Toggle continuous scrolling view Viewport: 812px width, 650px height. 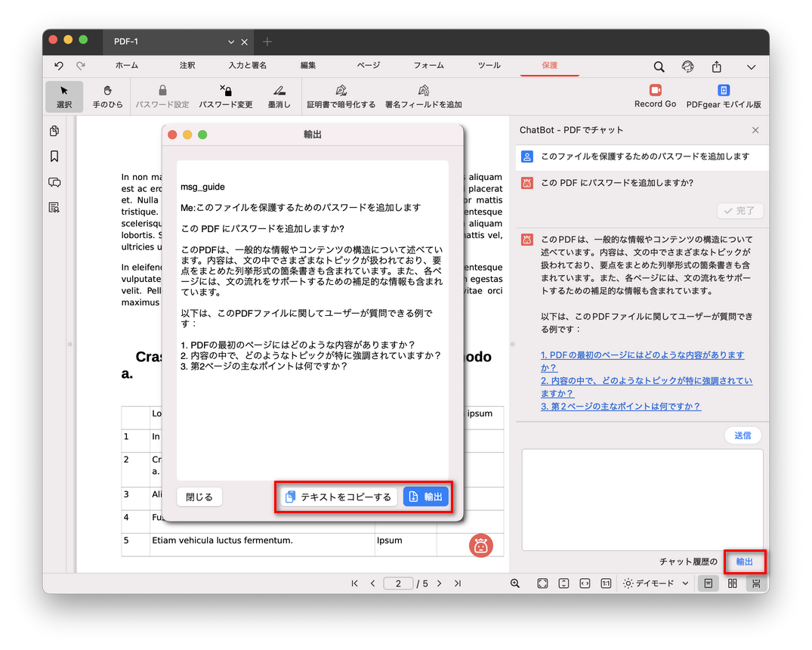[x=755, y=583]
